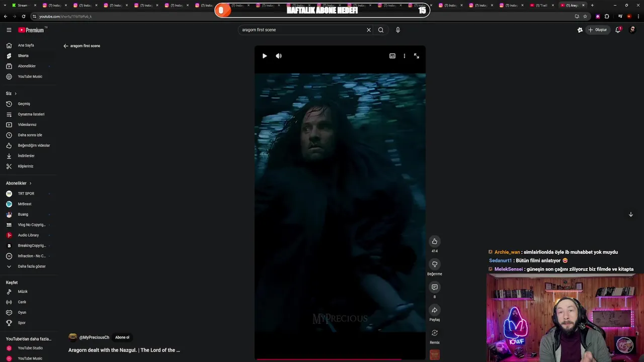Viewport: 644px width, 362px height.
Task: Open a new browser tab
Action: pos(592,5)
